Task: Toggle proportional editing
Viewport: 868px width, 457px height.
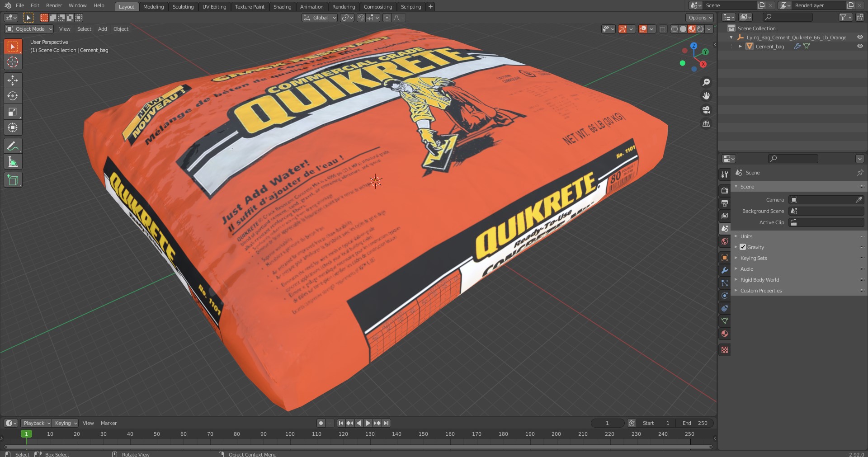Action: pos(387,18)
